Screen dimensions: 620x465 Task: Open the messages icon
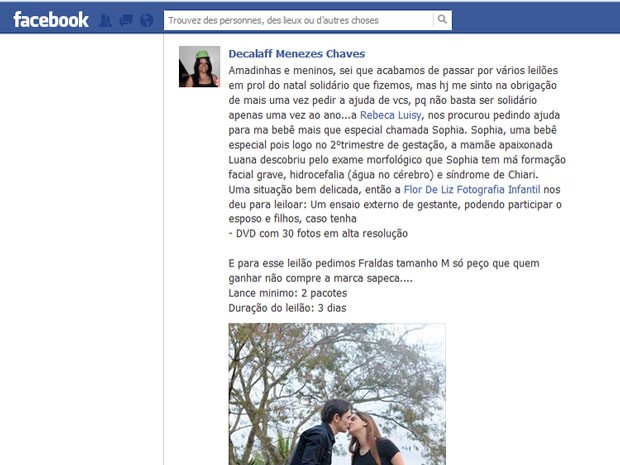coord(126,20)
